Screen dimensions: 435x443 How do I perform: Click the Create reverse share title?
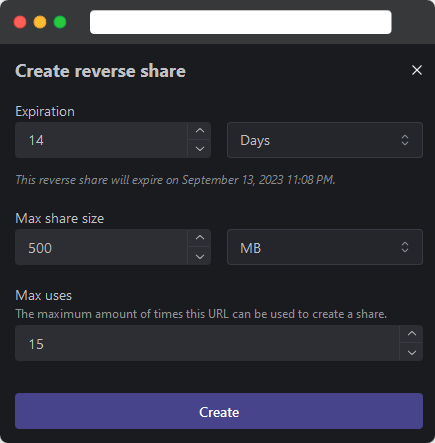point(100,71)
